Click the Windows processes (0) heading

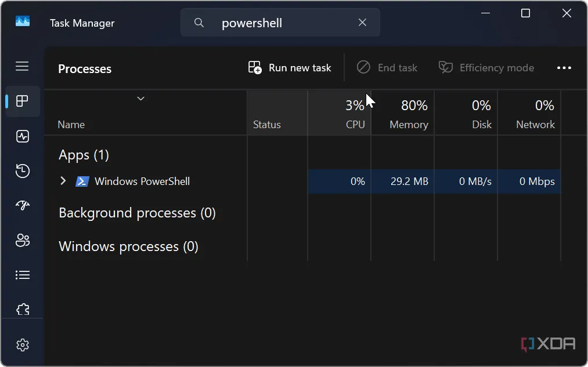(x=128, y=247)
